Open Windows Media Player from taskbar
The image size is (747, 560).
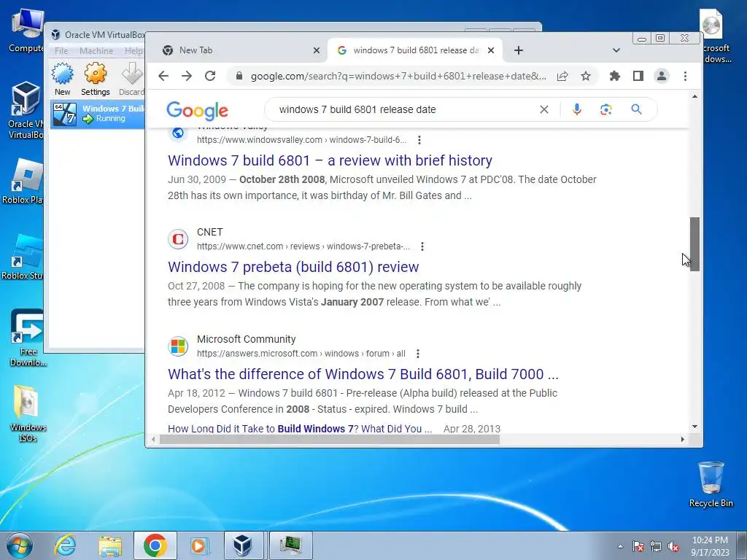(198, 545)
